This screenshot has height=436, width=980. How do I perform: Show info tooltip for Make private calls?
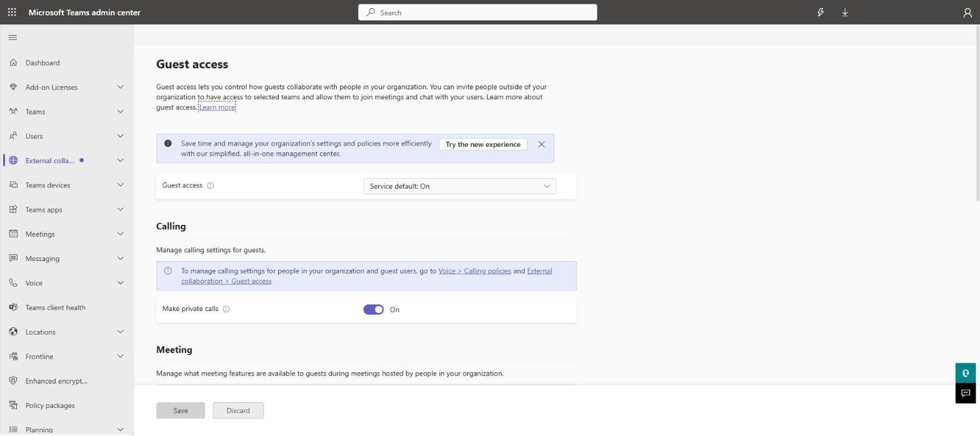pos(226,309)
